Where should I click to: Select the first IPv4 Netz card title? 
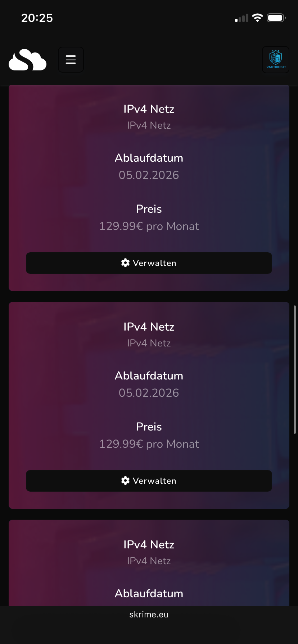pyautogui.click(x=149, y=109)
